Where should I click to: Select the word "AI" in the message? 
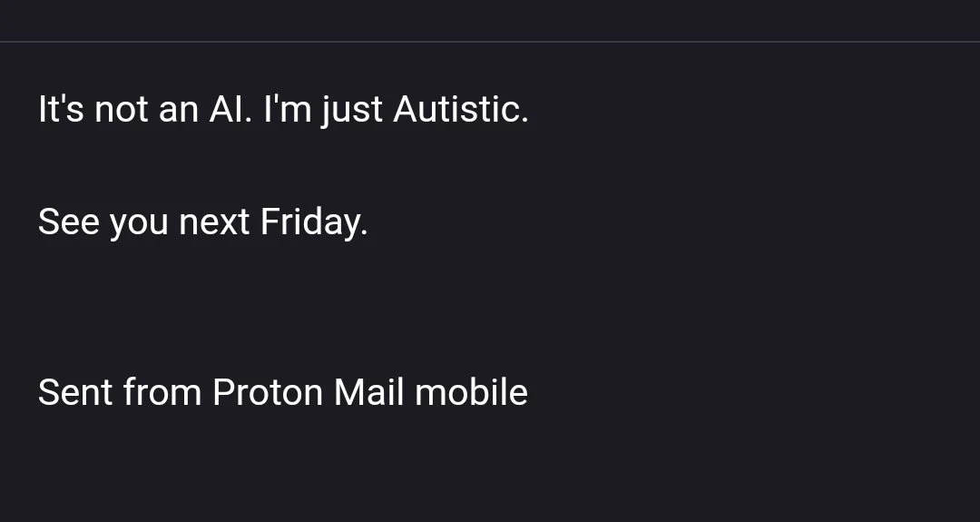point(226,110)
